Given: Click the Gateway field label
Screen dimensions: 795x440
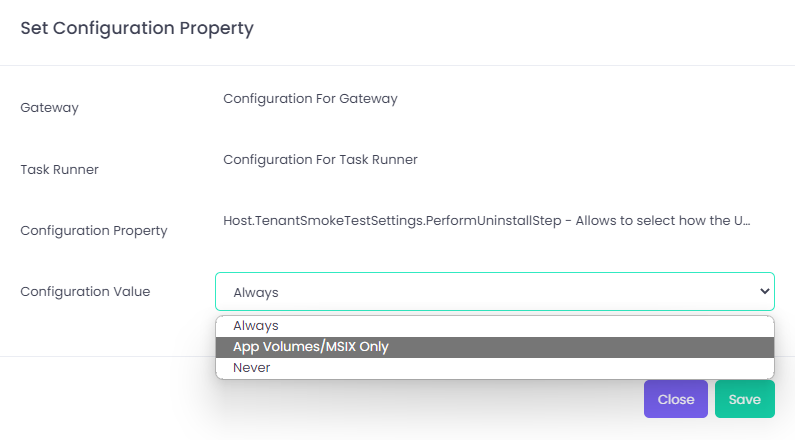Looking at the screenshot, I should pyautogui.click(x=49, y=108).
